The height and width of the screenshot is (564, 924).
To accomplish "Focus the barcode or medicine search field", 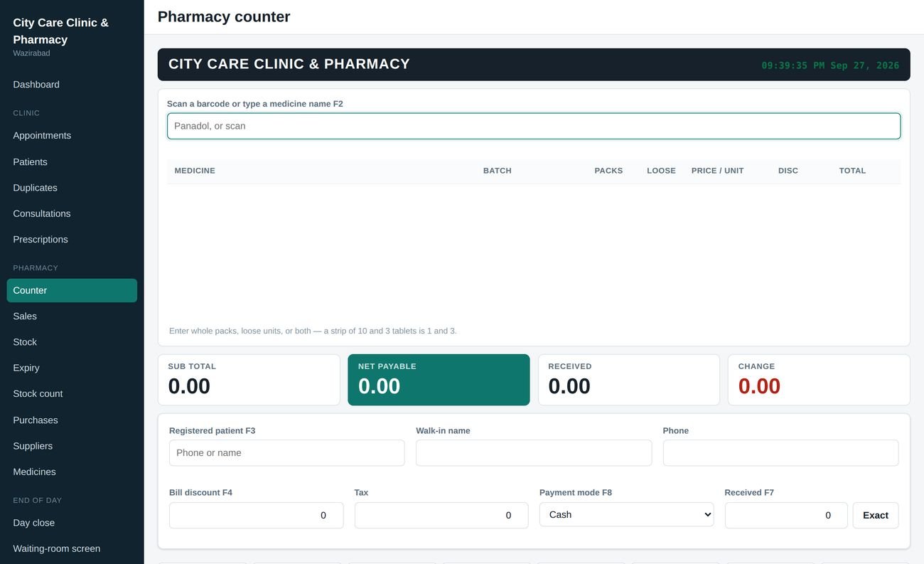I will (x=534, y=126).
